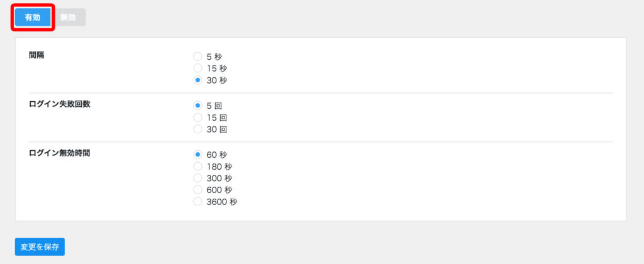Click the '30 回' label text
The height and width of the screenshot is (264, 644).
coord(216,129)
